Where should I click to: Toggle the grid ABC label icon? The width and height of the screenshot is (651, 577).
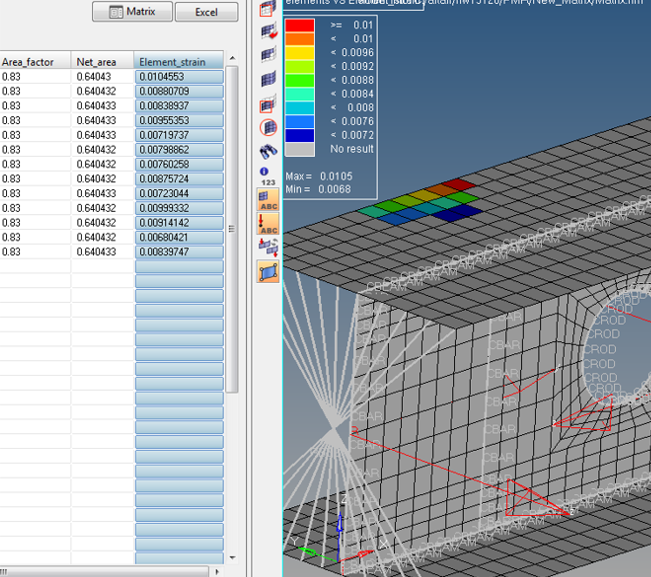268,199
